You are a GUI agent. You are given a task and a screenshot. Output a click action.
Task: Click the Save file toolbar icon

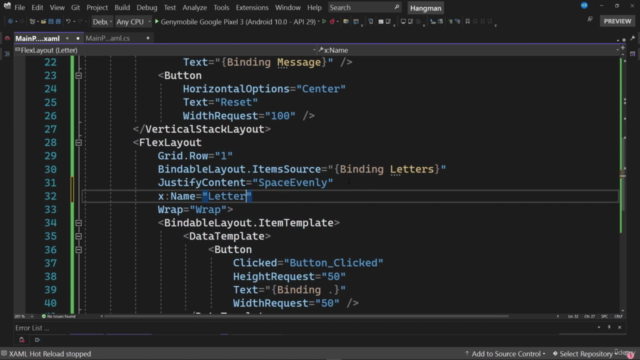point(51,21)
